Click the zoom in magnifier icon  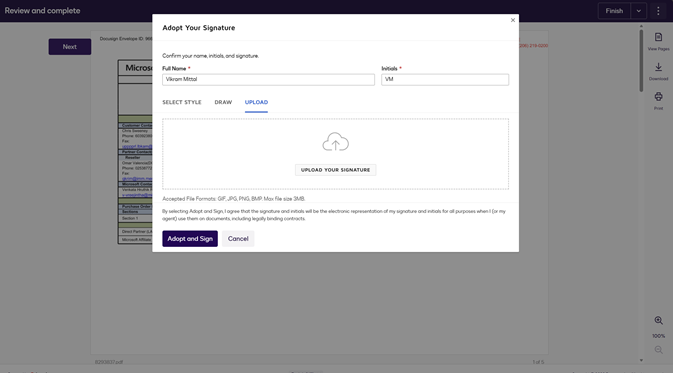658,321
